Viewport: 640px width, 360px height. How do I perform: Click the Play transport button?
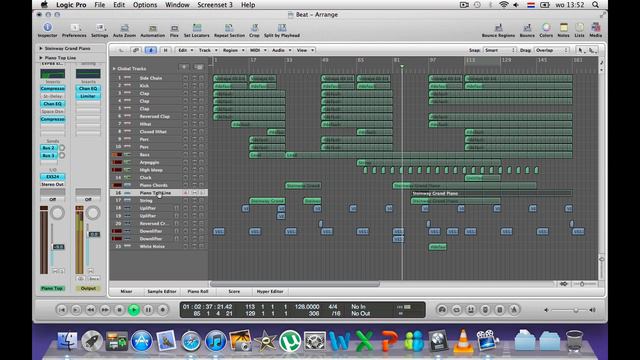(133, 310)
